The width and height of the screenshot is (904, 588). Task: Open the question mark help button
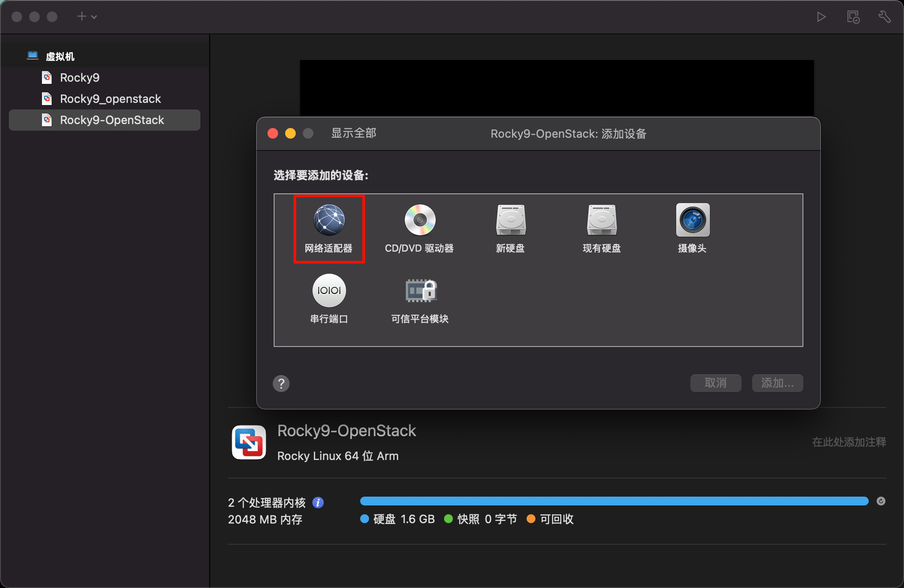pos(281,384)
